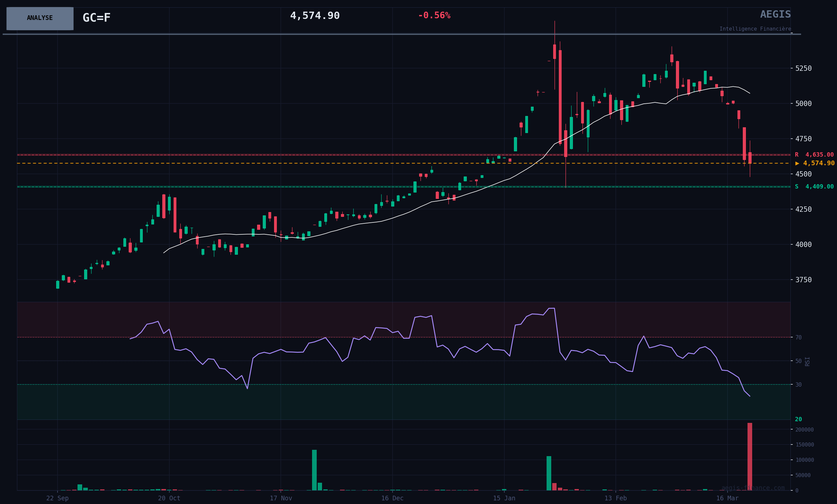
Task: Click the 5250 price axis label
Action: click(803, 68)
